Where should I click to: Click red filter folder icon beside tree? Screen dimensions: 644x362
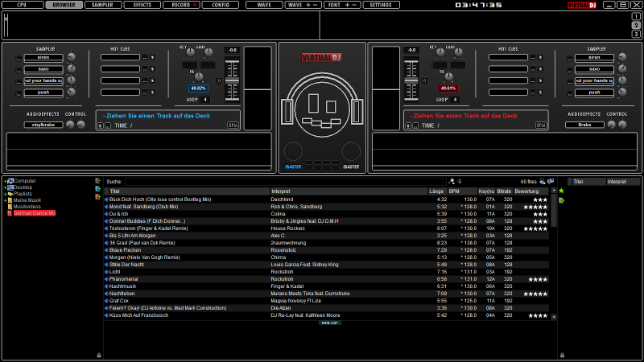point(97,197)
